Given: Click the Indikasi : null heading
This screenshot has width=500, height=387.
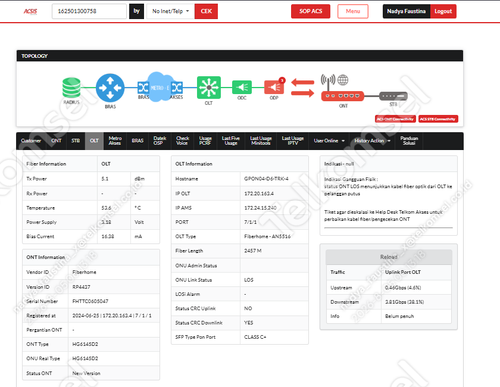Looking at the screenshot, I should pyautogui.click(x=339, y=164).
